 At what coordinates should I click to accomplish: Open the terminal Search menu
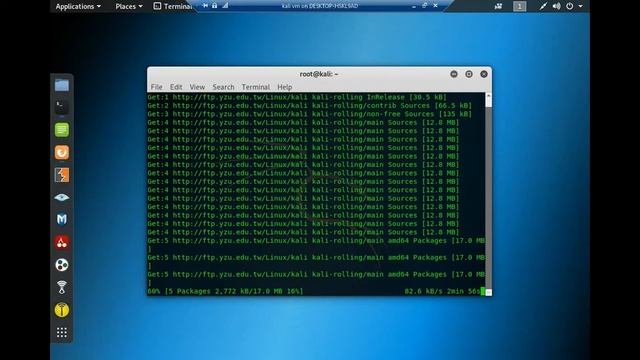[223, 87]
